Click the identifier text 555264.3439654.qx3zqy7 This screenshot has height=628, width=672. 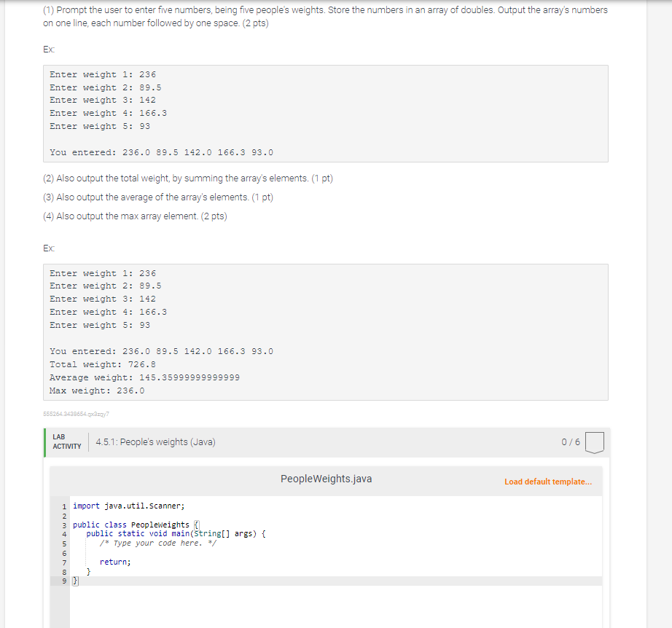pos(75,414)
